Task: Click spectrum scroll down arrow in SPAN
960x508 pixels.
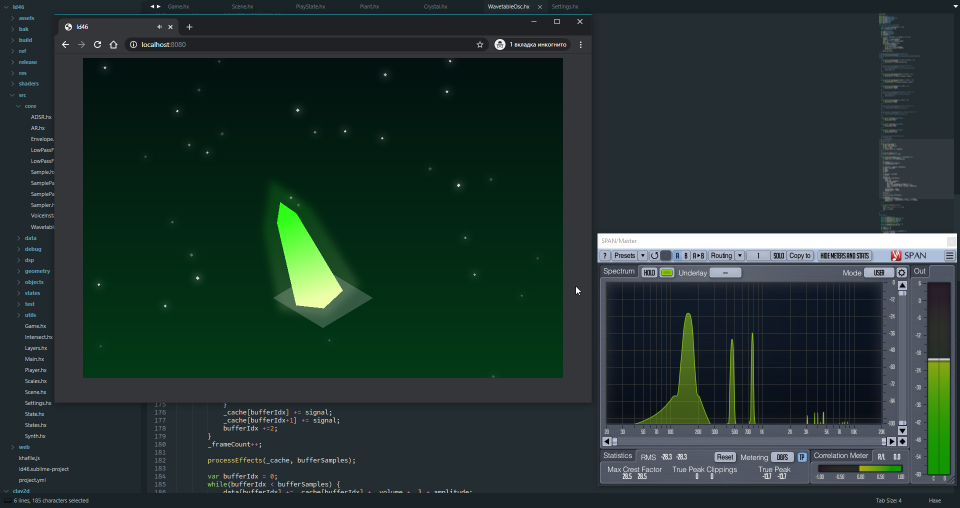Action: (x=902, y=431)
